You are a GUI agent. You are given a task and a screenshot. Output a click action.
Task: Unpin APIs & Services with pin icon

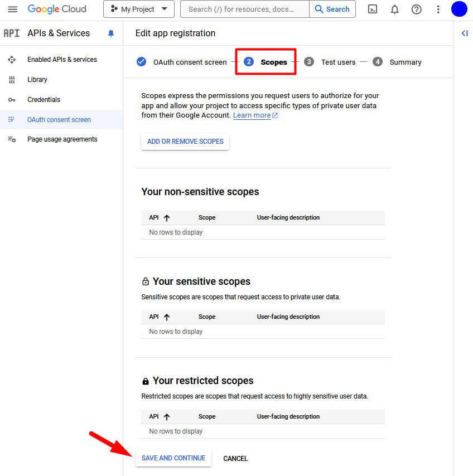[111, 33]
